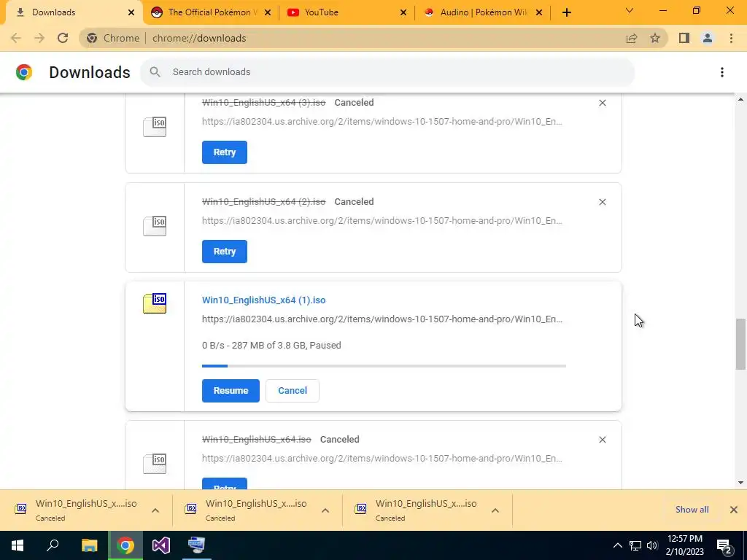The image size is (747, 560).
Task: Open the Downloads page three-dot more actions menu
Action: pyautogui.click(x=722, y=72)
